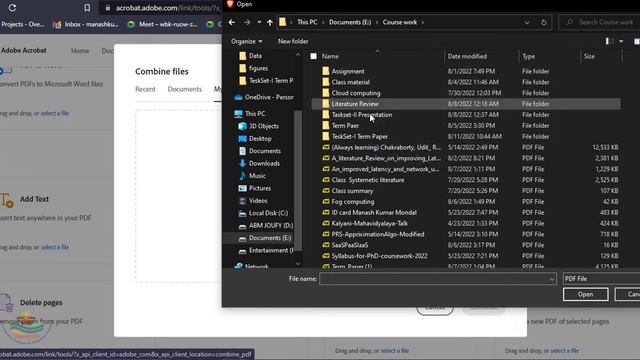Select ABM JOUFY (D:) drive

click(x=266, y=226)
